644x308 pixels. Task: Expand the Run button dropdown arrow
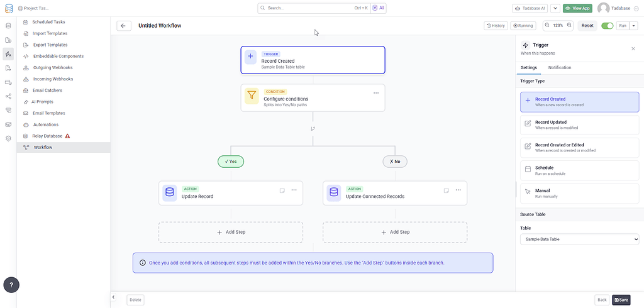click(635, 26)
